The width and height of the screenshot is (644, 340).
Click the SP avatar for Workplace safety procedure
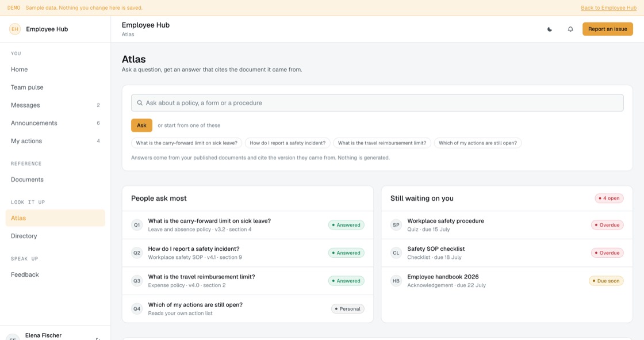tap(396, 225)
